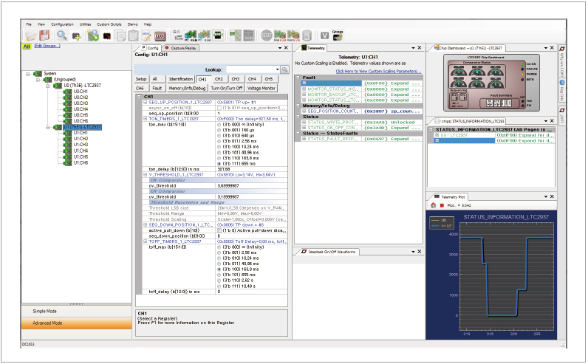Select toff_max option (3'b 101) 655 ms
Screen dimensions: 588x364
[220, 275]
